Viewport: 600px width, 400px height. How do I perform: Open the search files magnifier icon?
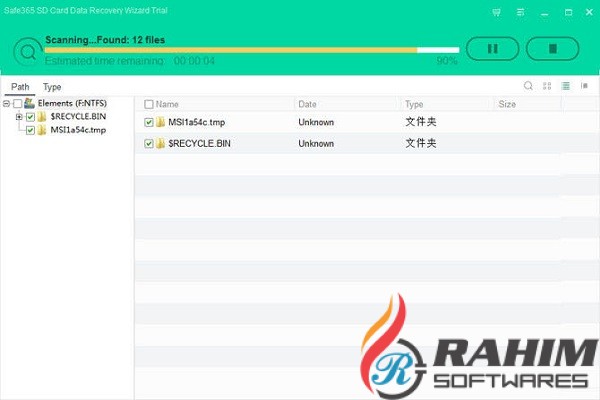click(528, 86)
